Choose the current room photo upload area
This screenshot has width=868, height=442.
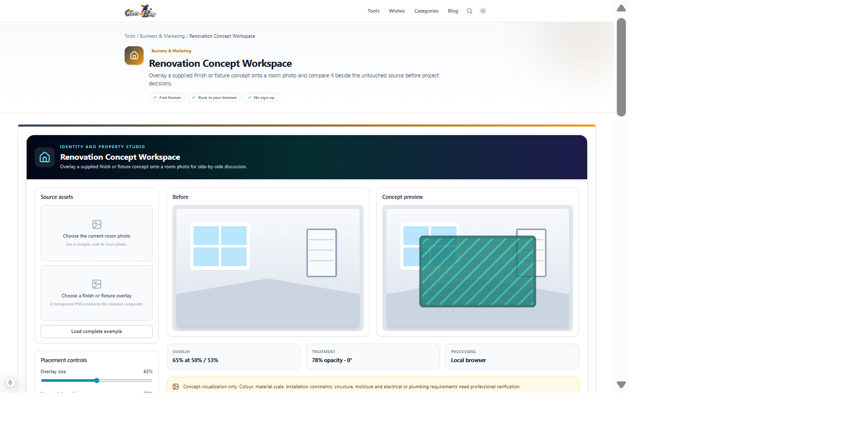96,233
